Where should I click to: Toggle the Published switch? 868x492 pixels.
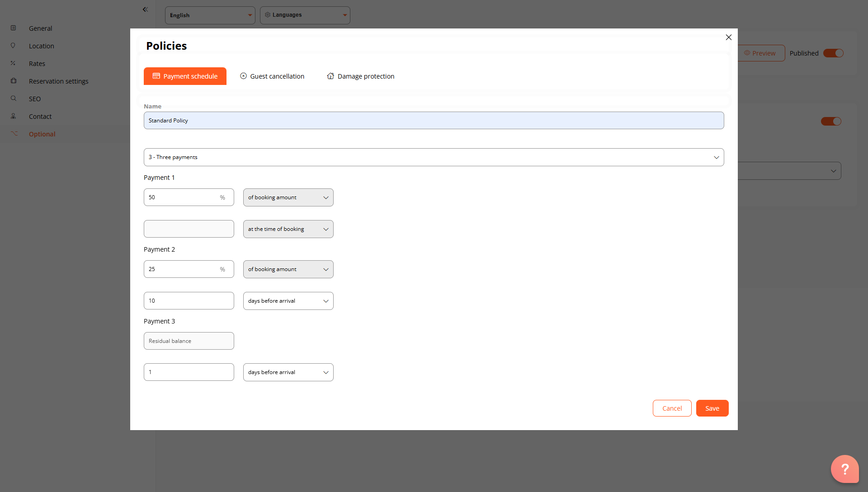coord(833,53)
